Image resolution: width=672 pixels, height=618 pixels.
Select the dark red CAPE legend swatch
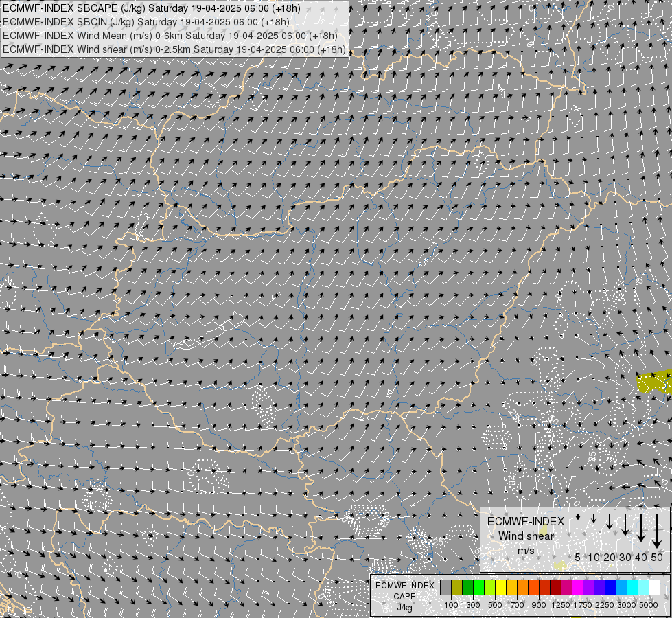click(556, 587)
